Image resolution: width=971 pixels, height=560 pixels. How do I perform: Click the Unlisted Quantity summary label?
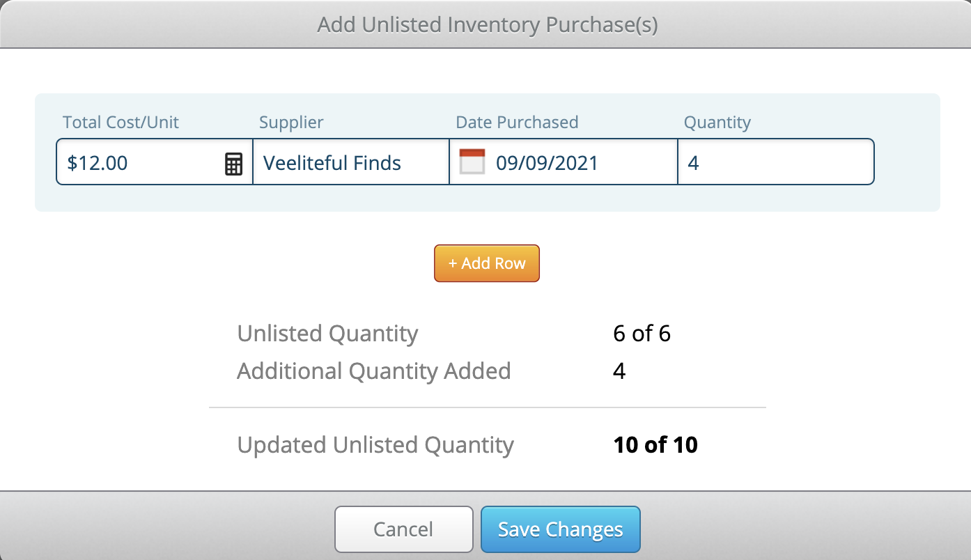(327, 334)
